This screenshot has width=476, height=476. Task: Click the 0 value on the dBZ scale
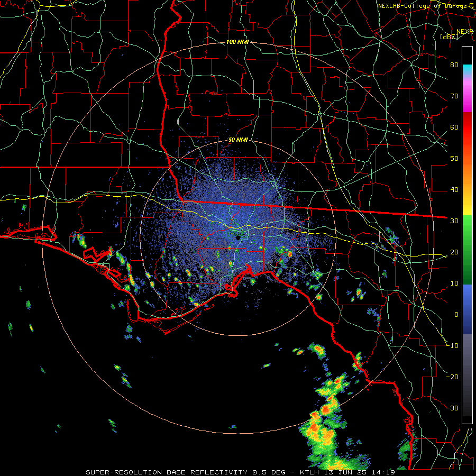456,315
